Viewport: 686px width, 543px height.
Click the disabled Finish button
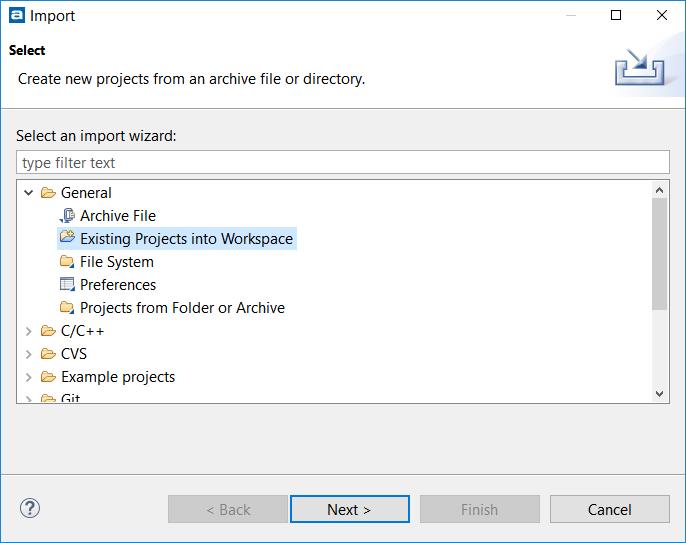click(480, 509)
